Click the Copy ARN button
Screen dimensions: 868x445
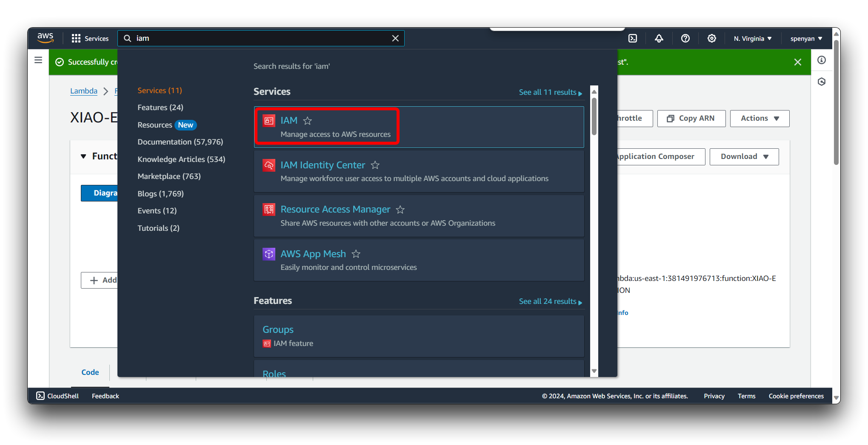[691, 118]
